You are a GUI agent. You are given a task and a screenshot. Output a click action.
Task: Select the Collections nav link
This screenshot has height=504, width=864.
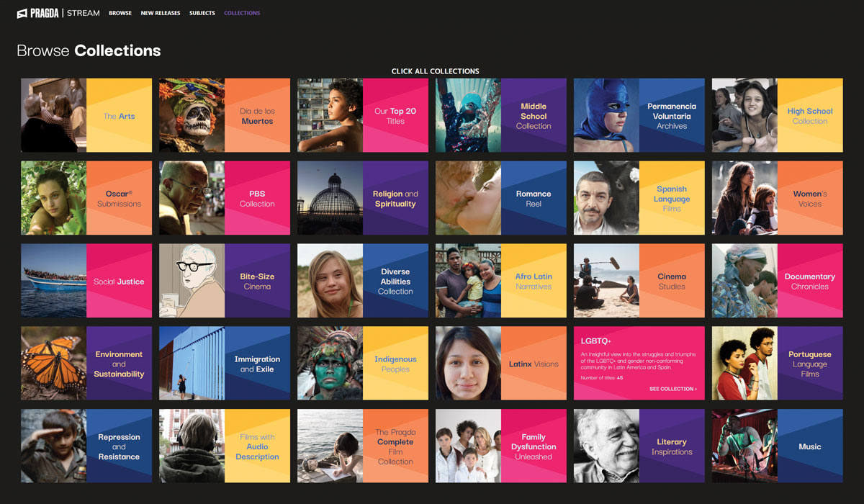(x=242, y=13)
